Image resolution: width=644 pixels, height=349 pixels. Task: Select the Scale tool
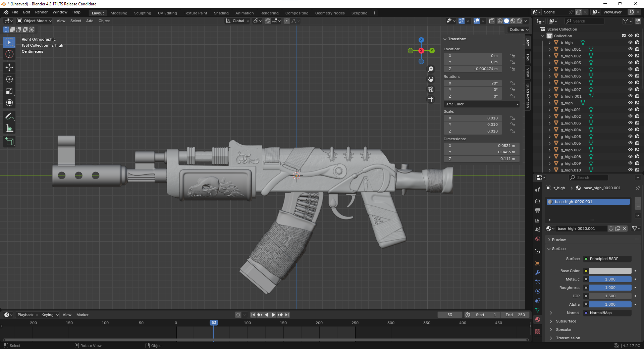click(9, 91)
